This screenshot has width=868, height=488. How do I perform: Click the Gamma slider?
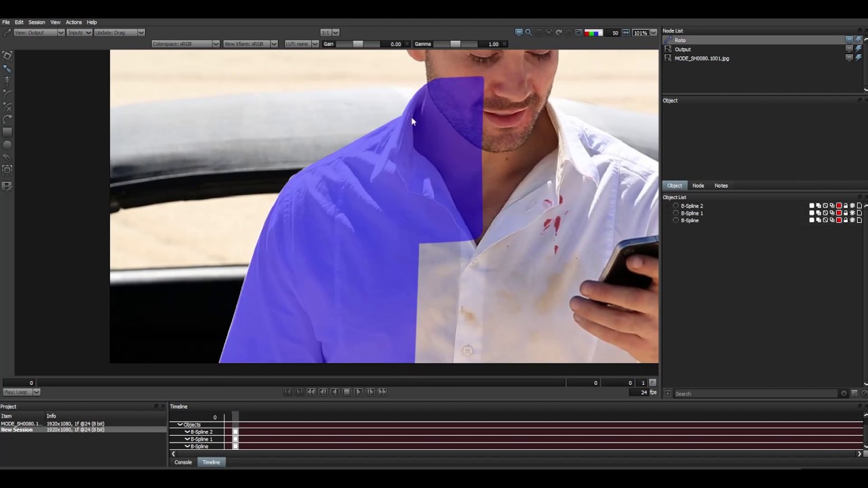(456, 44)
